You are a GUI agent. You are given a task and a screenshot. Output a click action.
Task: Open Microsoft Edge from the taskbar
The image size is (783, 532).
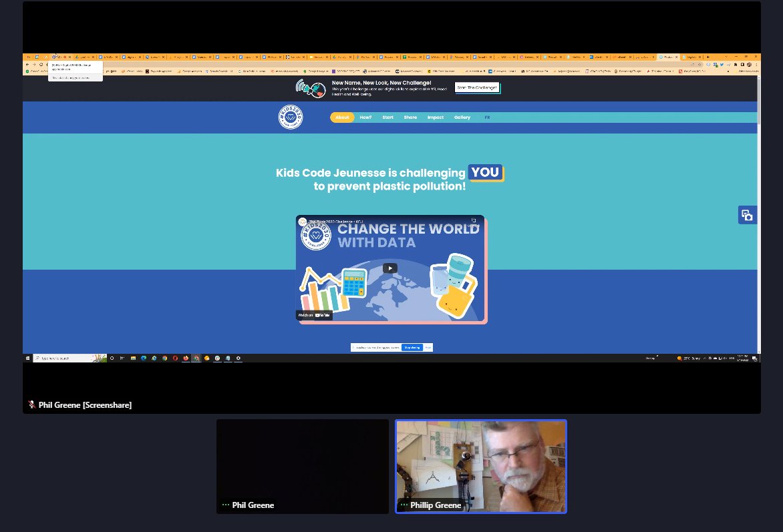click(144, 358)
